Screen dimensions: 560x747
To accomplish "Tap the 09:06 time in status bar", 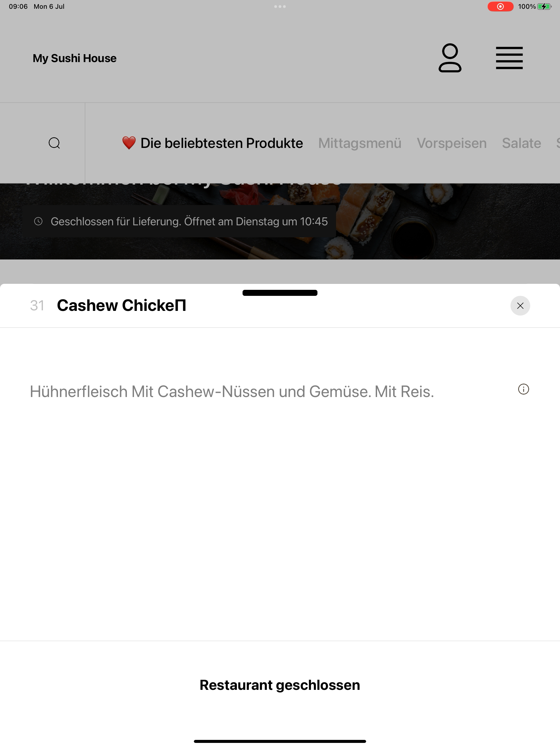I will 18,6.
